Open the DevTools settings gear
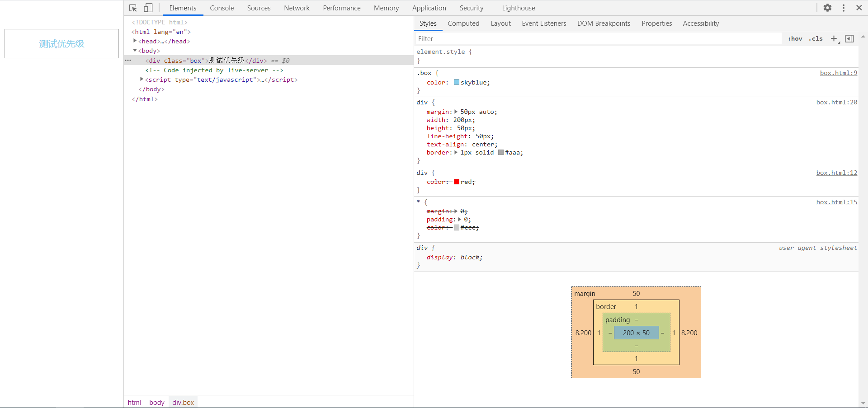 pyautogui.click(x=828, y=8)
